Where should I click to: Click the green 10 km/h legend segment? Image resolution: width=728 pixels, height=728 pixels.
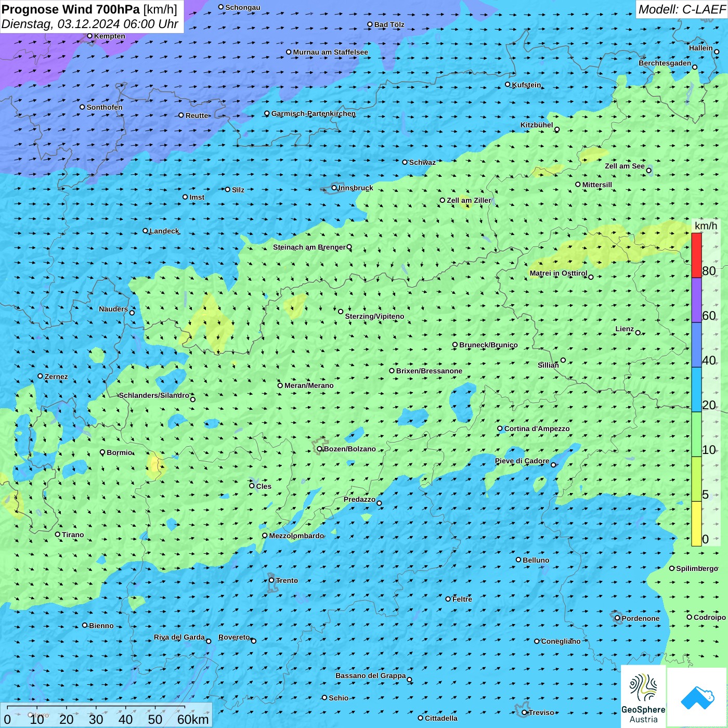pyautogui.click(x=696, y=434)
